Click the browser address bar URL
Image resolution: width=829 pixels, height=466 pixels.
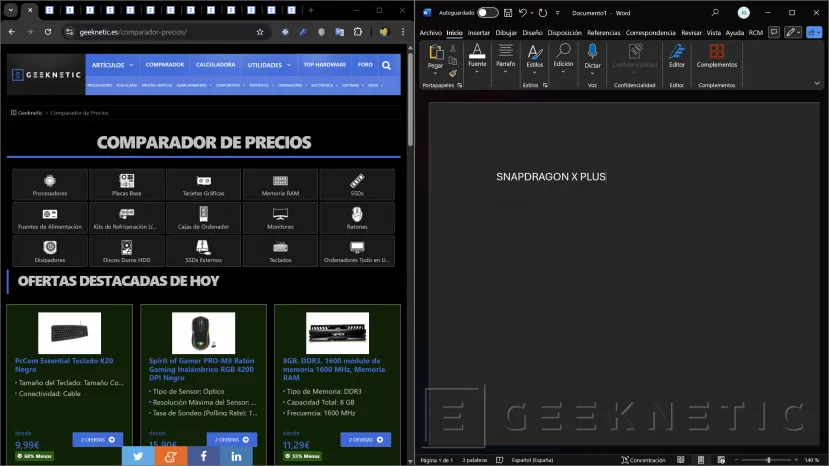pos(133,32)
